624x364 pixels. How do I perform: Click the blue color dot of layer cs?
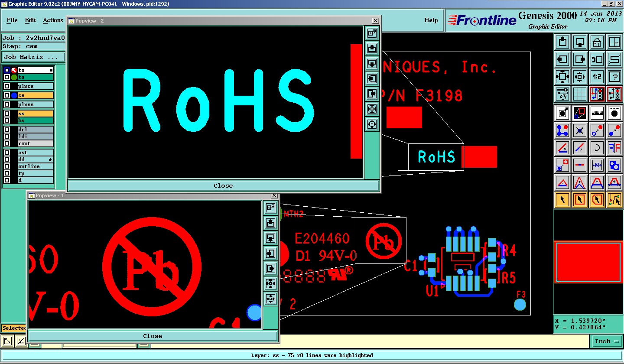(x=14, y=95)
